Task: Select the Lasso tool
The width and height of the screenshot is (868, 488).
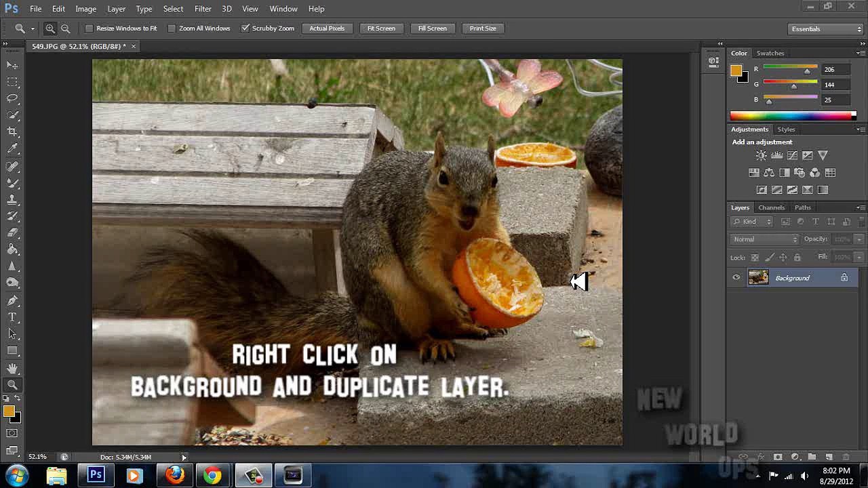Action: (x=12, y=98)
